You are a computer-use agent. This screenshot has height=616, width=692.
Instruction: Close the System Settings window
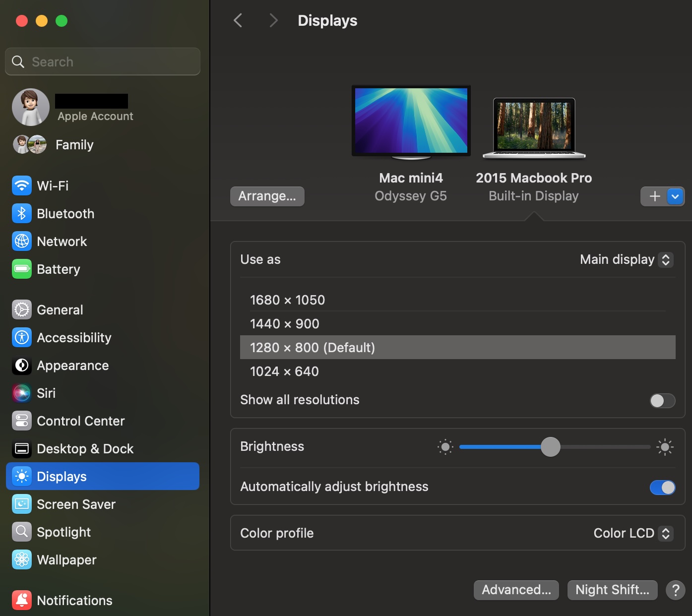point(22,21)
